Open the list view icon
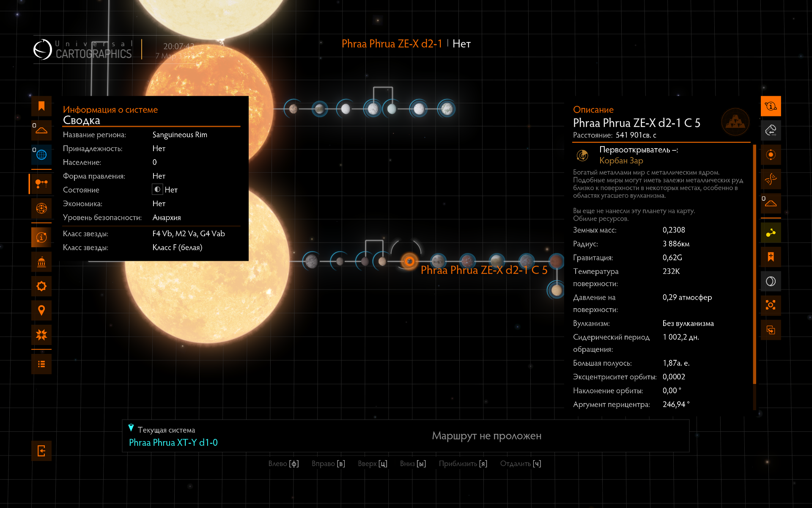The height and width of the screenshot is (508, 812). 41,364
